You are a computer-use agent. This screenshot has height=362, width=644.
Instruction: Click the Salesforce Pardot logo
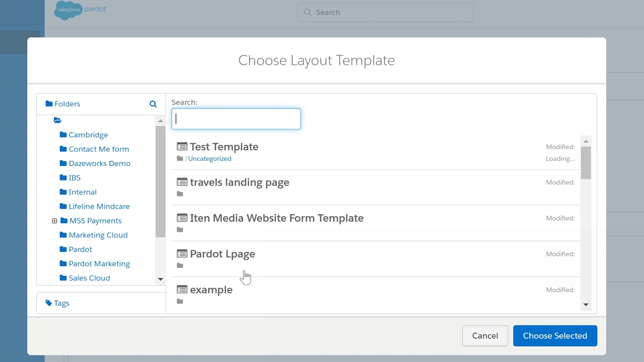coord(80,11)
